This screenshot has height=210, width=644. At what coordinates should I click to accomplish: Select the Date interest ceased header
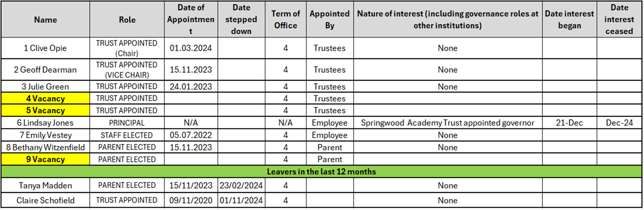pos(619,20)
